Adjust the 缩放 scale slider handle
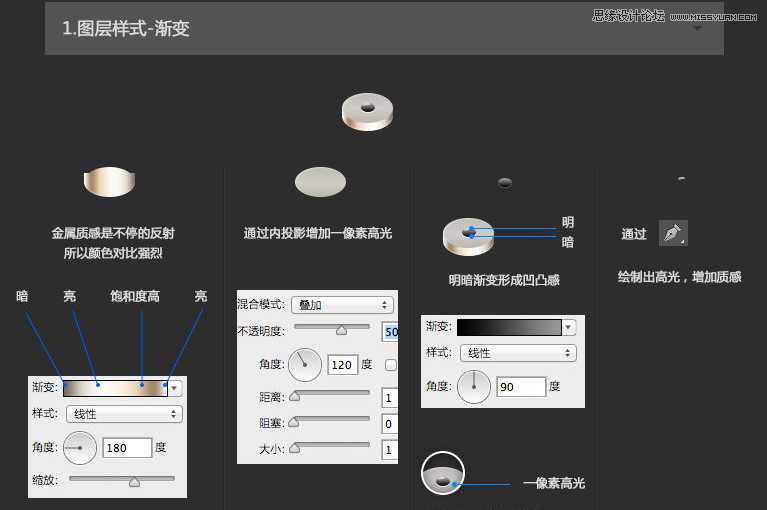Image resolution: width=767 pixels, height=510 pixels. tap(134, 482)
